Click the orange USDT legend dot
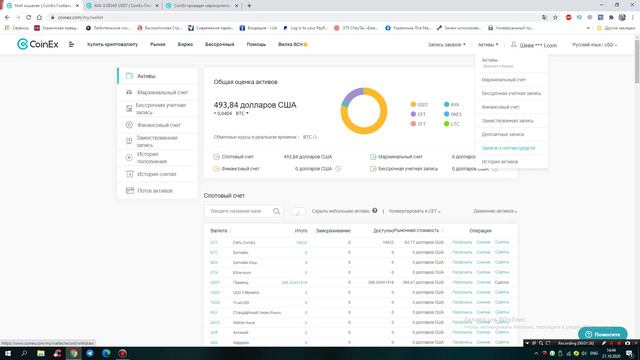This screenshot has width=640, height=360. (413, 104)
